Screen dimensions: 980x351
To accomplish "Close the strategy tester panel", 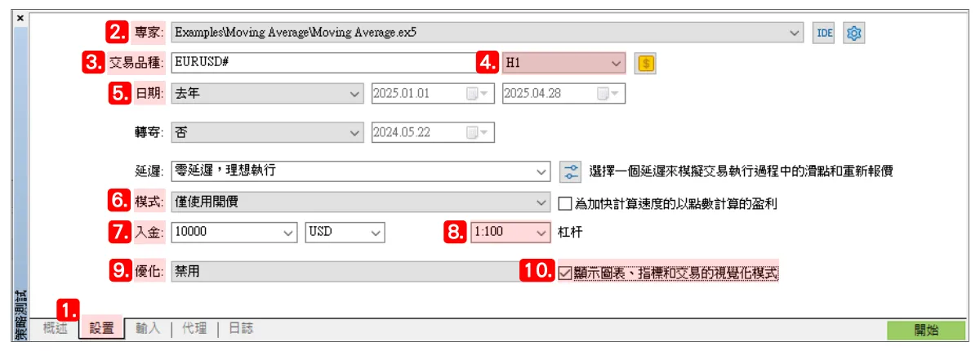I will pyautogui.click(x=20, y=17).
